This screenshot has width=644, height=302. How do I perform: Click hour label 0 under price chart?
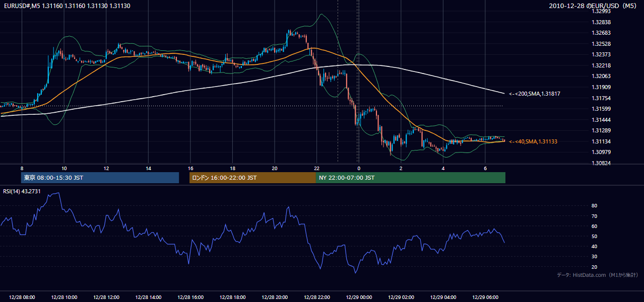[x=359, y=168]
